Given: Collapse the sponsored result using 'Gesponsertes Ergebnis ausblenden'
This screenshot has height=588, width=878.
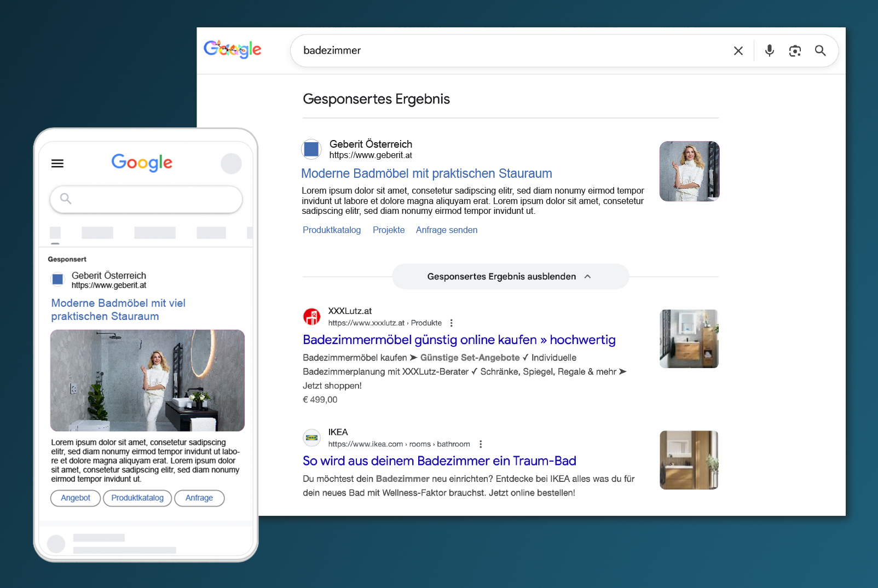Looking at the screenshot, I should pos(511,277).
